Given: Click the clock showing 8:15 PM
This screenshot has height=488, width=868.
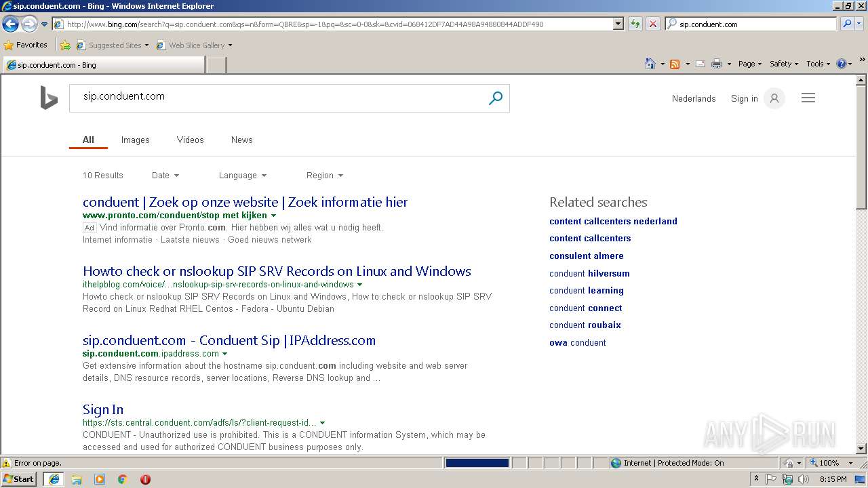Looking at the screenshot, I should [833, 479].
